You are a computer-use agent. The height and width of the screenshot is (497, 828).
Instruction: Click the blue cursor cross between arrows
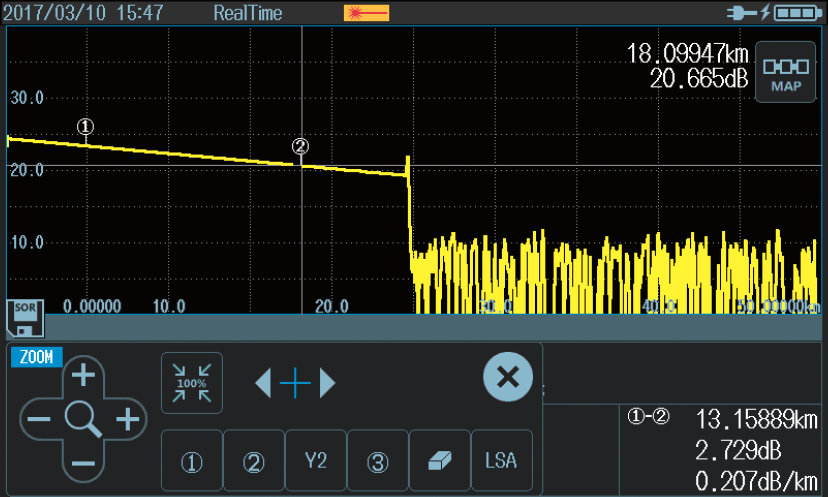click(295, 383)
